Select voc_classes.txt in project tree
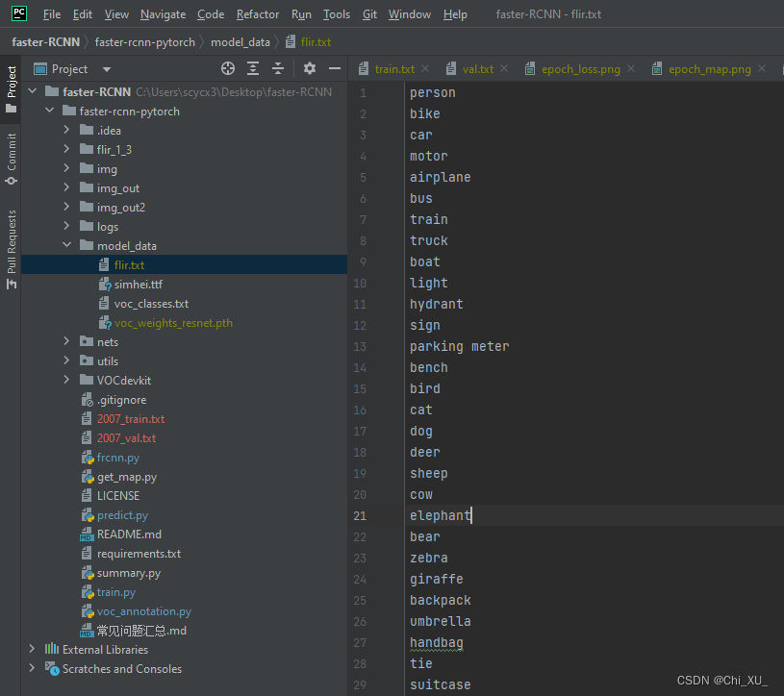This screenshot has height=696, width=784. pos(151,304)
